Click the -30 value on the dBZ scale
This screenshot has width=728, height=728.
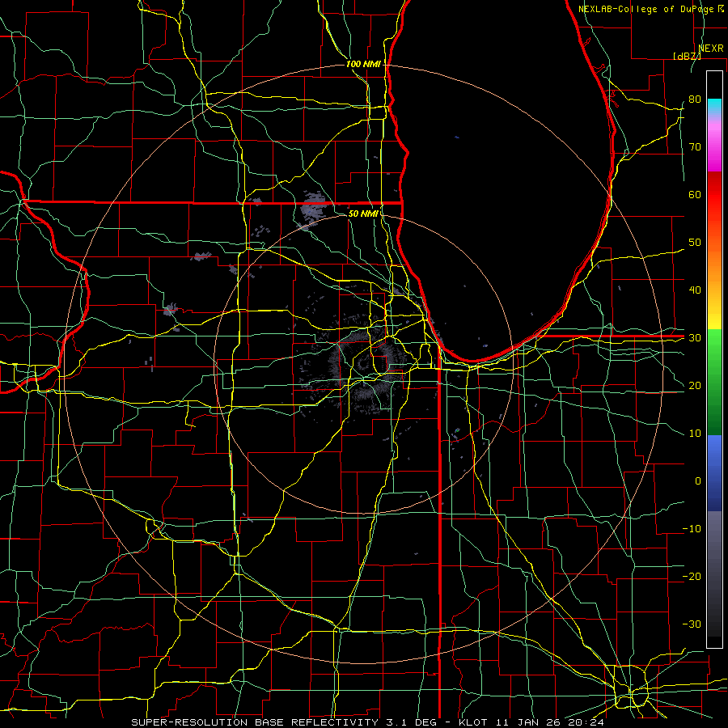692,624
